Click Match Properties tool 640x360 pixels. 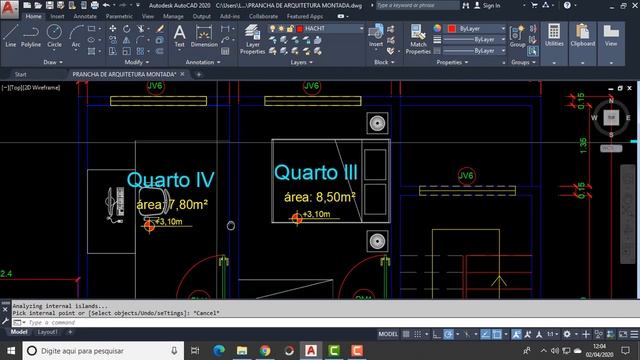pyautogui.click(x=418, y=39)
